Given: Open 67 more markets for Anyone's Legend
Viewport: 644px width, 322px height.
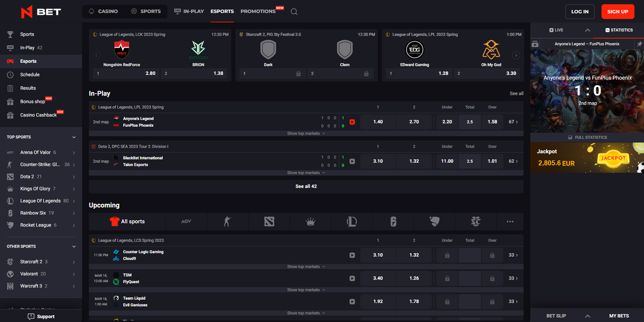Looking at the screenshot, I should point(513,122).
